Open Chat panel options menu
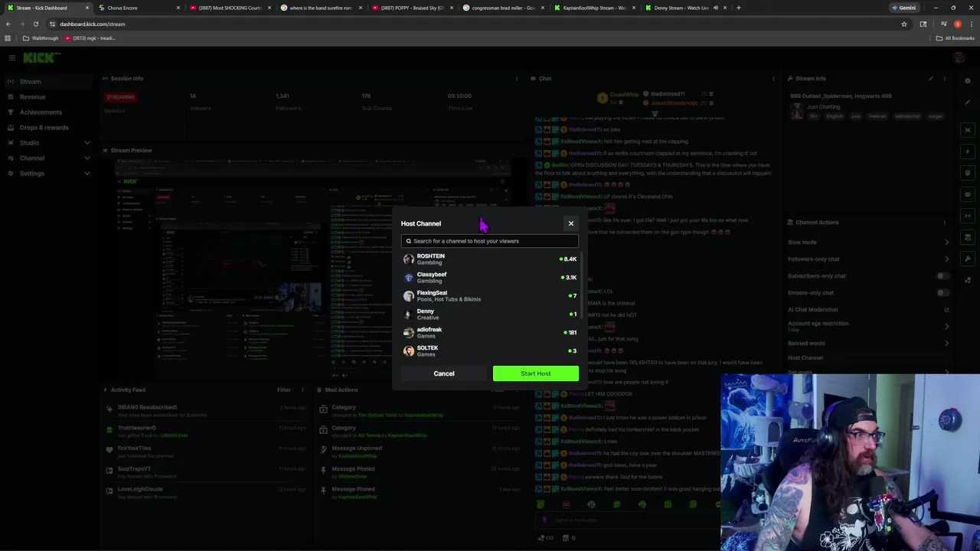The height and width of the screenshot is (551, 980). point(773,78)
